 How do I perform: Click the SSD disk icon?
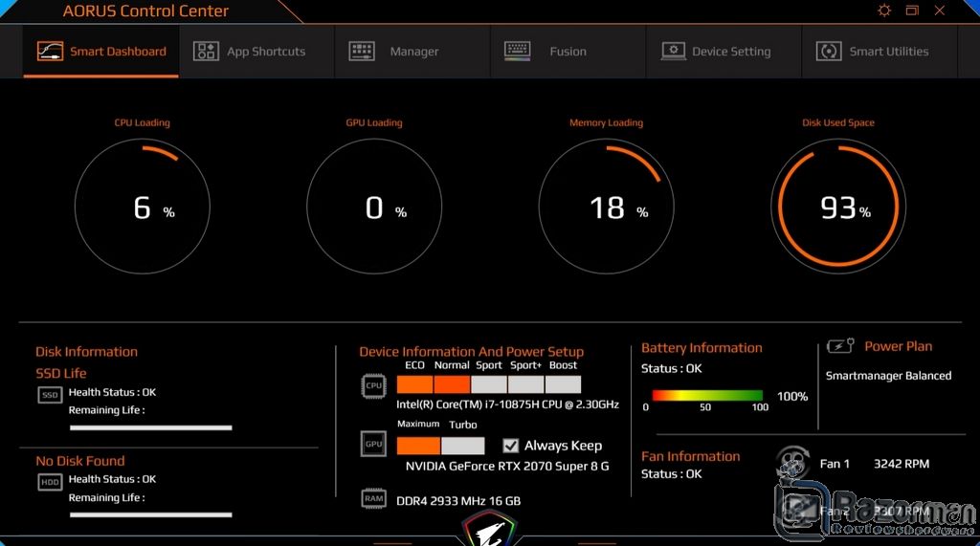click(x=50, y=395)
